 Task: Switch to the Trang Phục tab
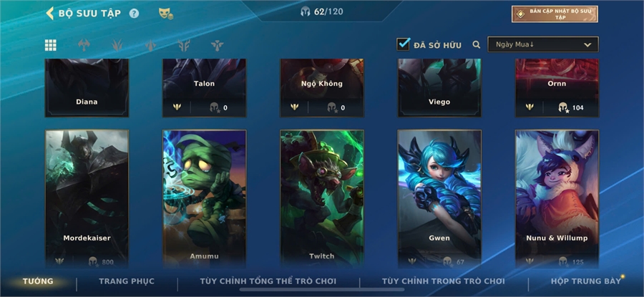[127, 281]
